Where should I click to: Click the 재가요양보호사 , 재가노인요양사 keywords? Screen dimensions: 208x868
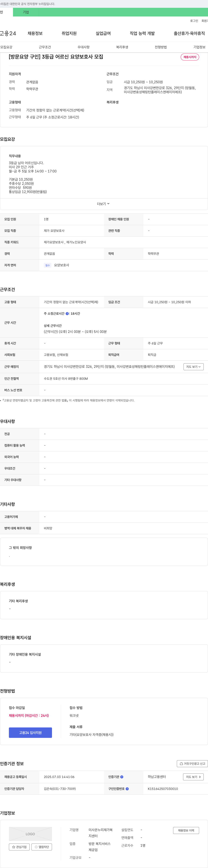tap(65, 242)
